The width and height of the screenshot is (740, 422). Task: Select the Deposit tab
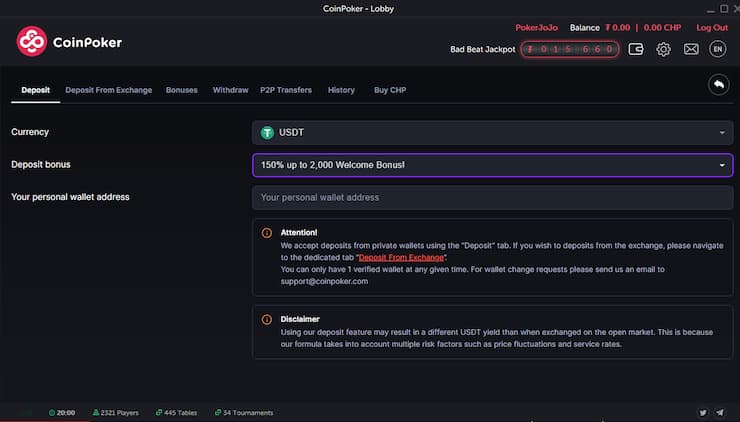(x=35, y=90)
